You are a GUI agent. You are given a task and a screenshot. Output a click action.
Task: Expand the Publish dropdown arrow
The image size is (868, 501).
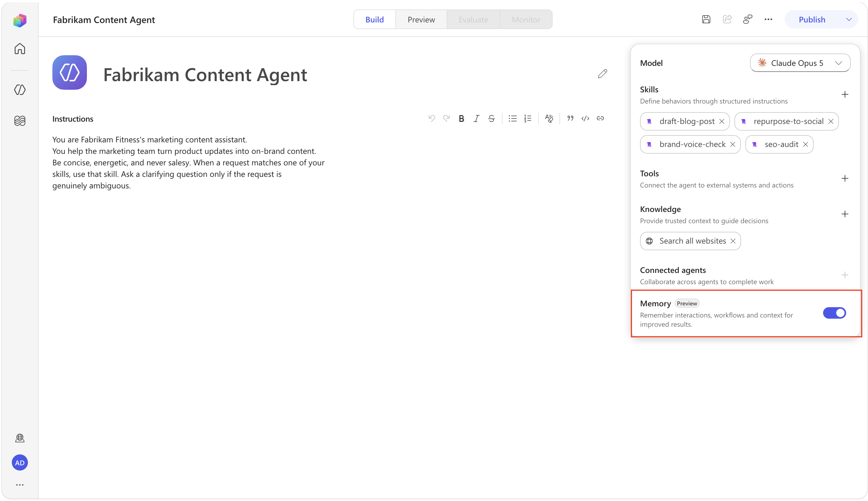[848, 20]
